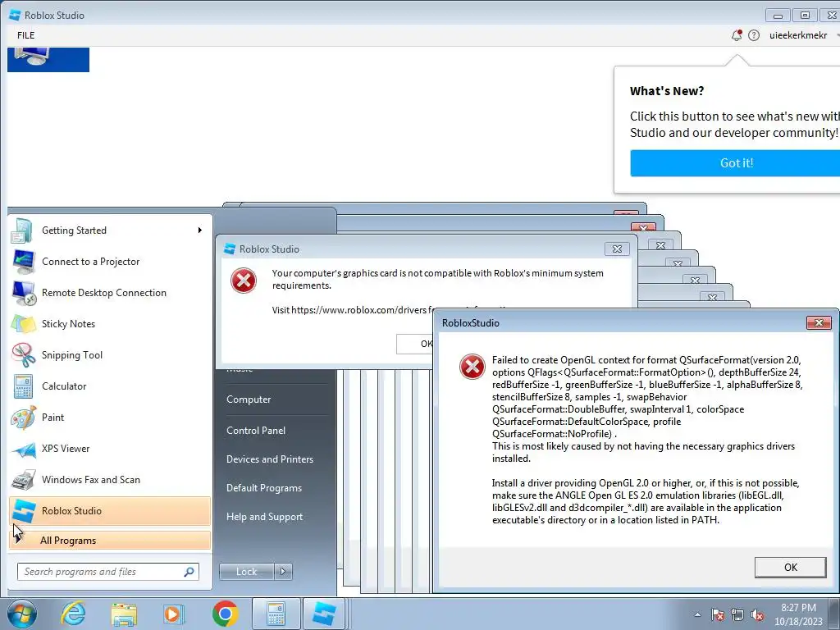Open notifications bell in Roblox Studio
The width and height of the screenshot is (840, 630).
pyautogui.click(x=737, y=35)
